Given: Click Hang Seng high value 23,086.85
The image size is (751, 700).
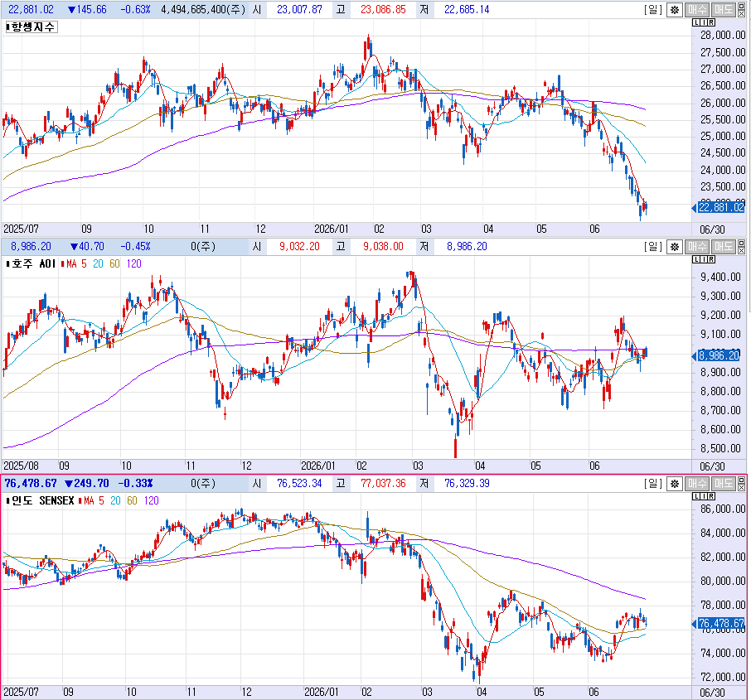Looking at the screenshot, I should coord(383,10).
